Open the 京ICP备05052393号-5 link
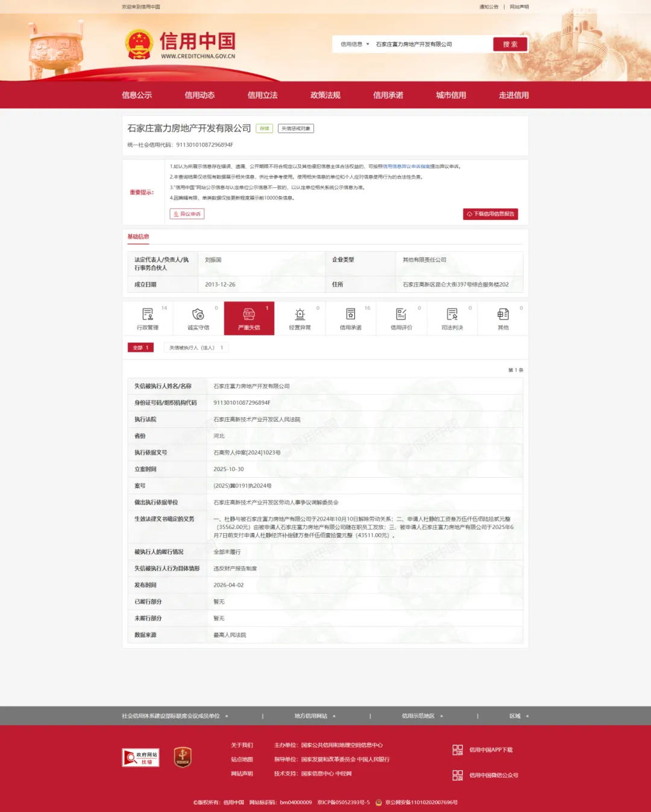Viewport: 651px width, 812px height. (x=344, y=802)
